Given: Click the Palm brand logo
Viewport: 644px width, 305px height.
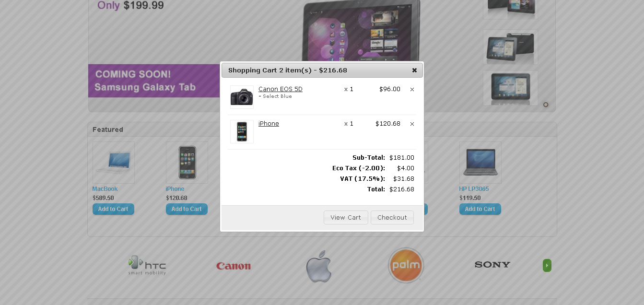Looking at the screenshot, I should coord(406,265).
